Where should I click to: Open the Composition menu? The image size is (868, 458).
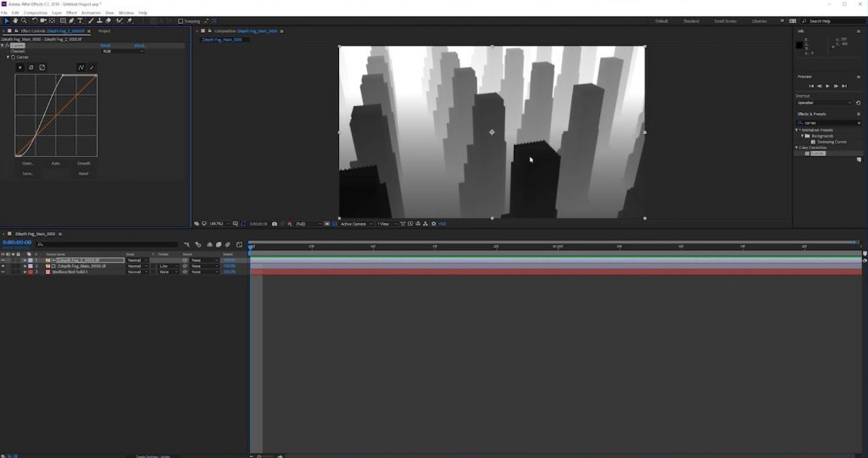click(36, 13)
